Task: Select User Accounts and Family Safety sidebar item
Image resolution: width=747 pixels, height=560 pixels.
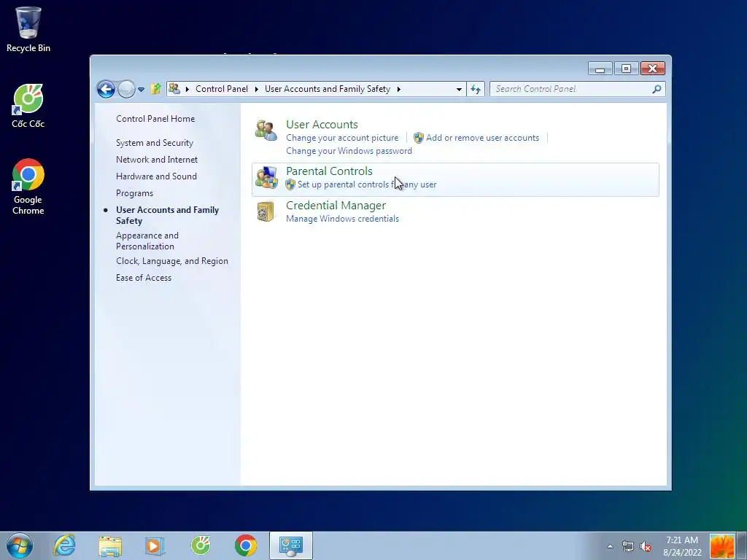Action: pos(167,215)
